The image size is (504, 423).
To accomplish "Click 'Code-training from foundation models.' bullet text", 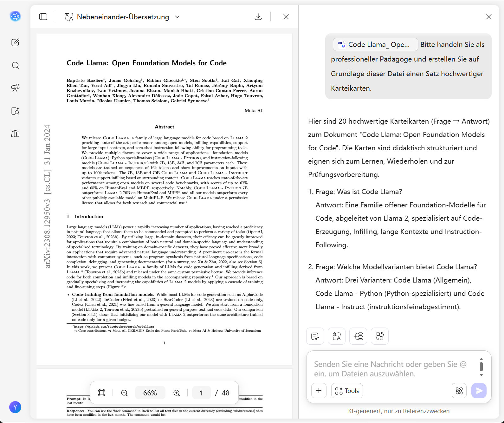I will [113, 295].
